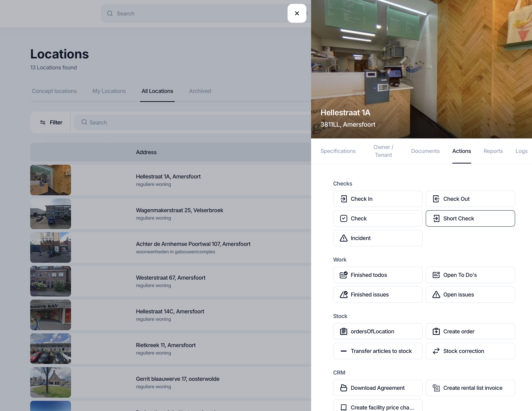Click the Create order clipboard icon
The image size is (532, 411).
pyautogui.click(x=436, y=331)
